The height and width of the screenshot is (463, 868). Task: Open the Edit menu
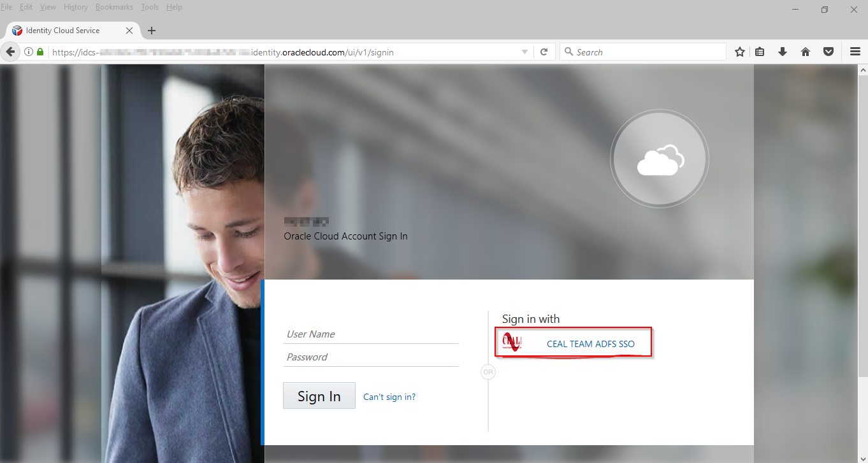click(26, 7)
